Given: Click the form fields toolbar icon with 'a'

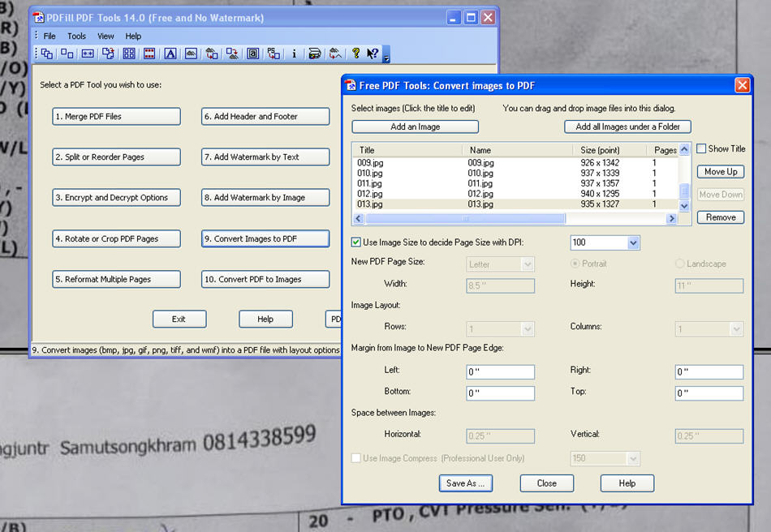Looking at the screenshot, I should (x=252, y=54).
